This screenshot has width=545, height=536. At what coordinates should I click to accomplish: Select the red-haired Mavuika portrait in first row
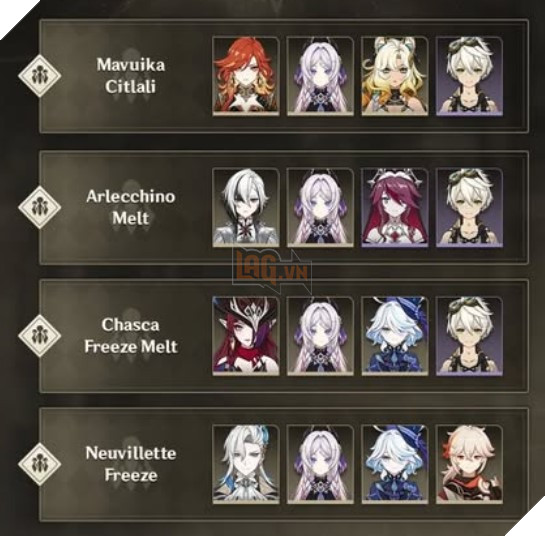[x=246, y=76]
